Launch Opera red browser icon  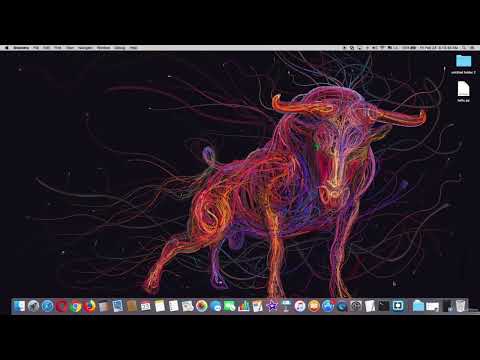pos(62,306)
